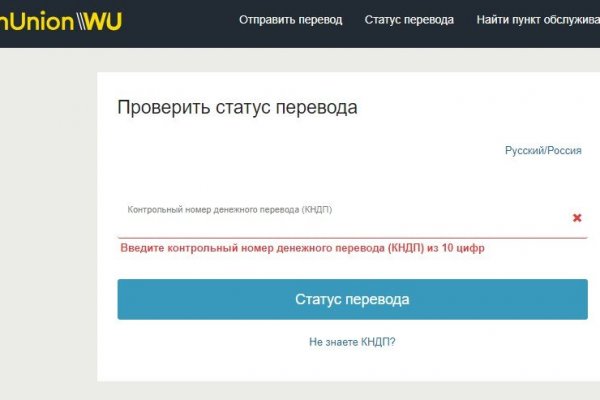Click the word Русский in the language selector

(x=524, y=150)
